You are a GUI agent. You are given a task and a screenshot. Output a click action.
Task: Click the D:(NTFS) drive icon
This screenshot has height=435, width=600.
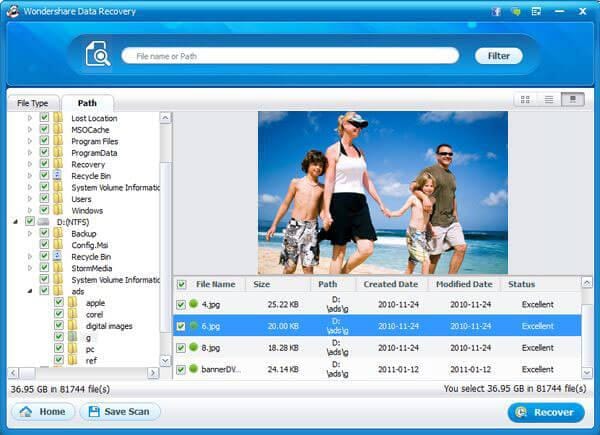click(x=44, y=222)
